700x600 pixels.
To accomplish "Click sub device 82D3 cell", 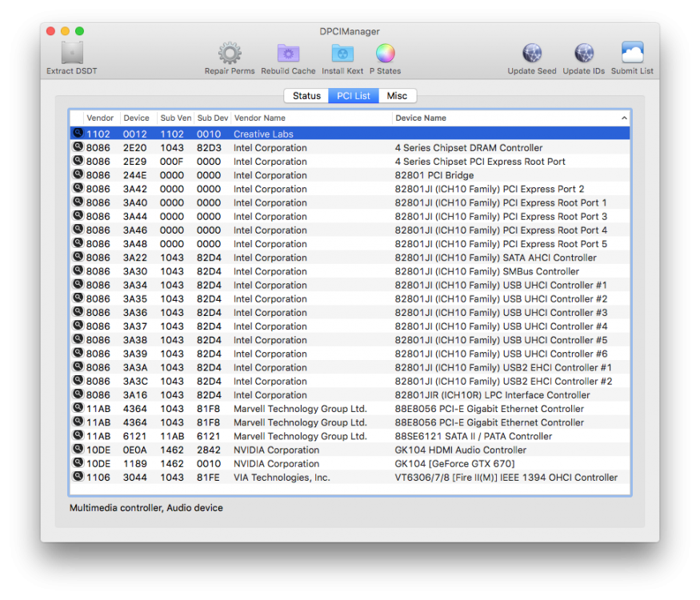I will (x=209, y=148).
